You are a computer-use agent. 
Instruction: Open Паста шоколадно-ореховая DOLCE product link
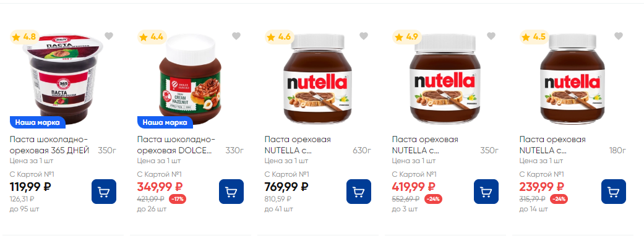pyautogui.click(x=174, y=145)
